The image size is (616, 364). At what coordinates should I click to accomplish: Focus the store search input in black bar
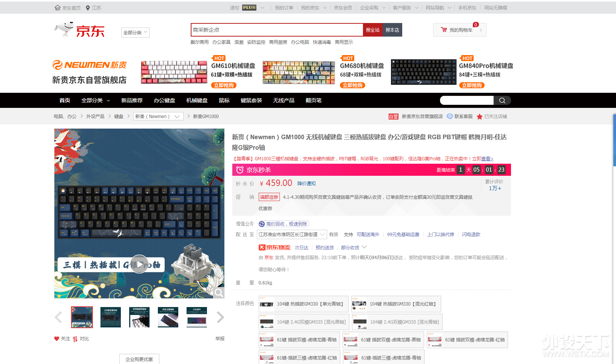(467, 100)
